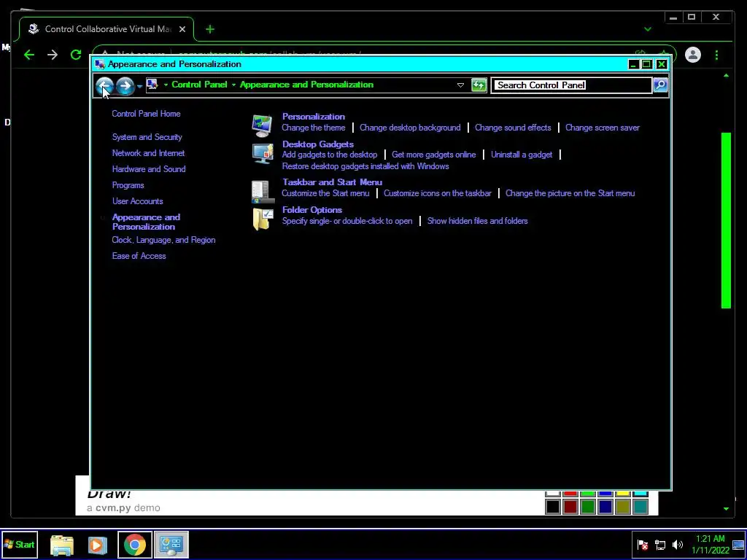Click the Control Panel breadcrumb
747x560 pixels.
point(199,85)
